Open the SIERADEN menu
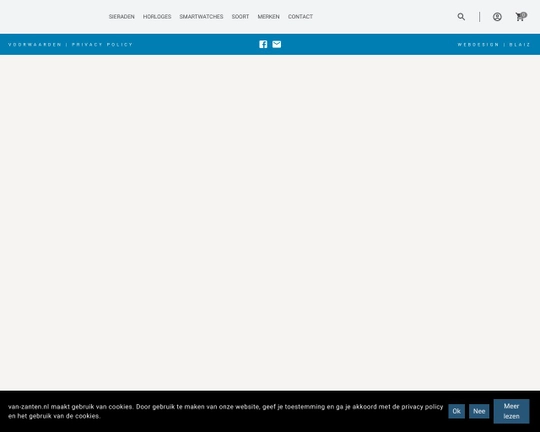 coord(122,17)
